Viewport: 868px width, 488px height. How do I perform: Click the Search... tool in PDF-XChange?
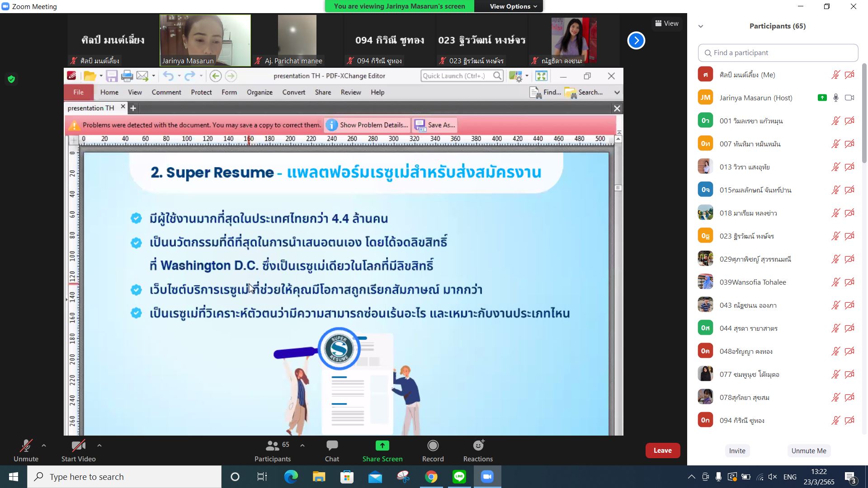point(584,92)
